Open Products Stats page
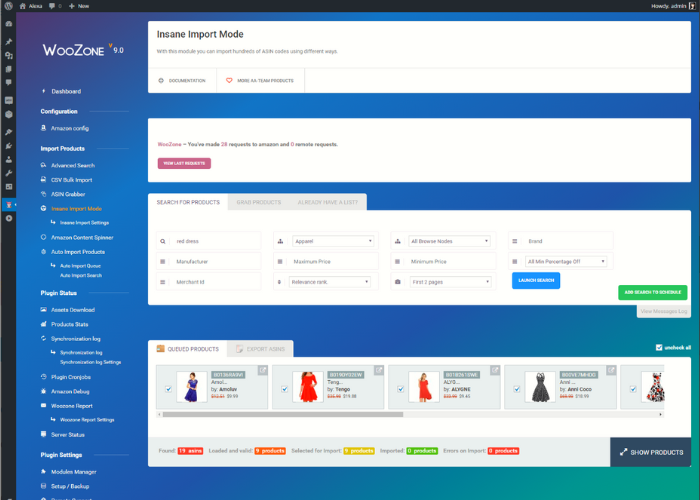 (x=69, y=324)
